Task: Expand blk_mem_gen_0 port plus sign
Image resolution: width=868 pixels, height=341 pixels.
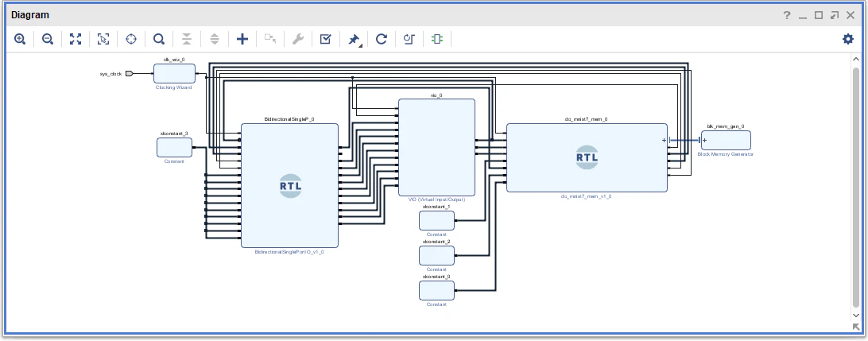Action: tap(705, 141)
